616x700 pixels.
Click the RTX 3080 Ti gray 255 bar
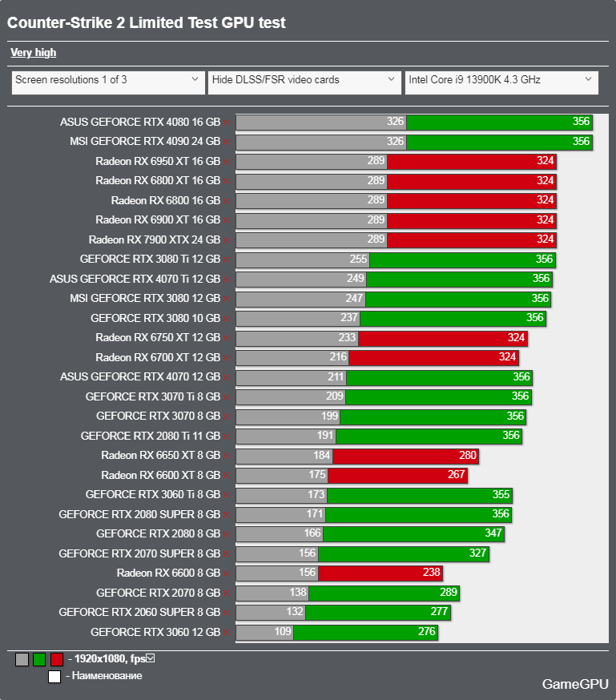point(303,259)
